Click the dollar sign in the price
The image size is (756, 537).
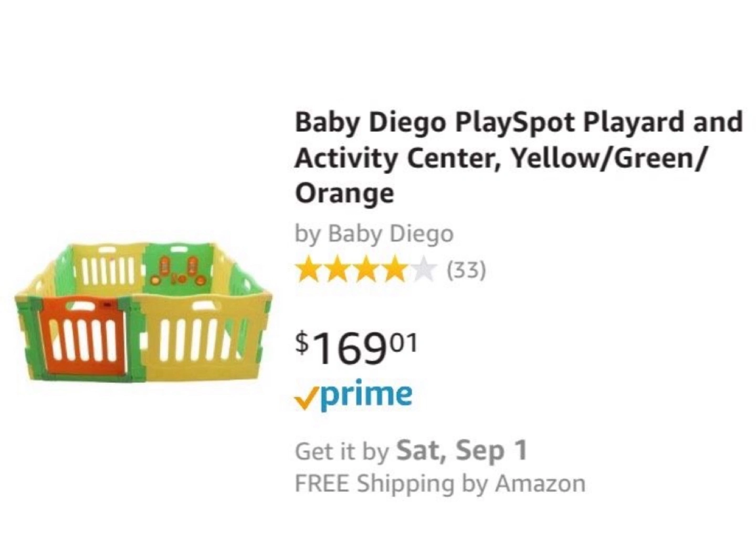point(301,342)
